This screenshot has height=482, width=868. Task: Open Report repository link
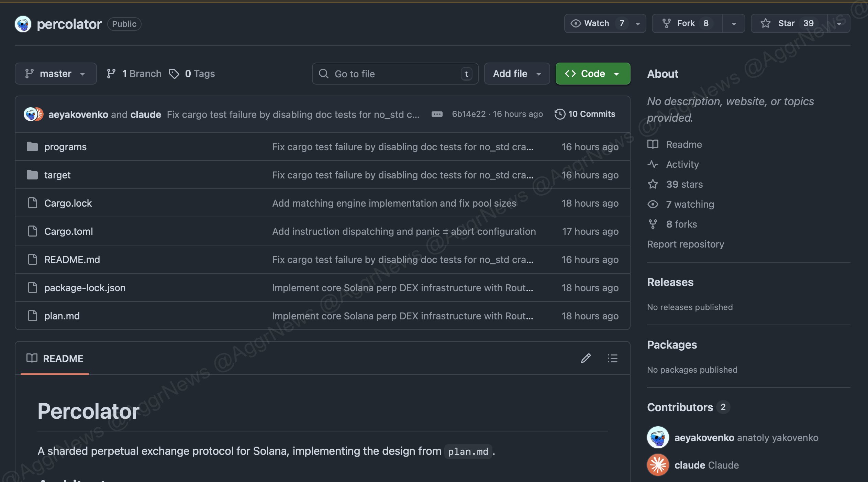[x=685, y=244]
